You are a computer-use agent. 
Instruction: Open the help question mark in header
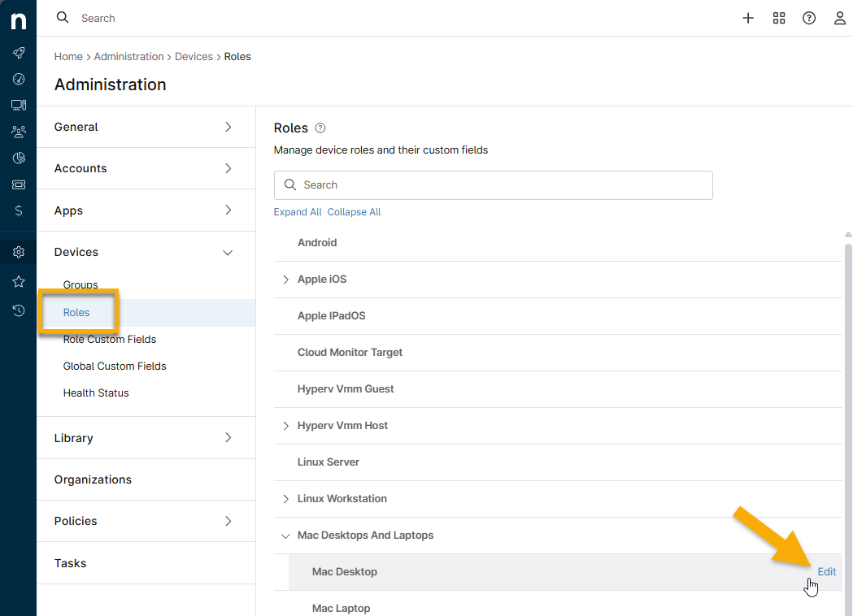(809, 18)
